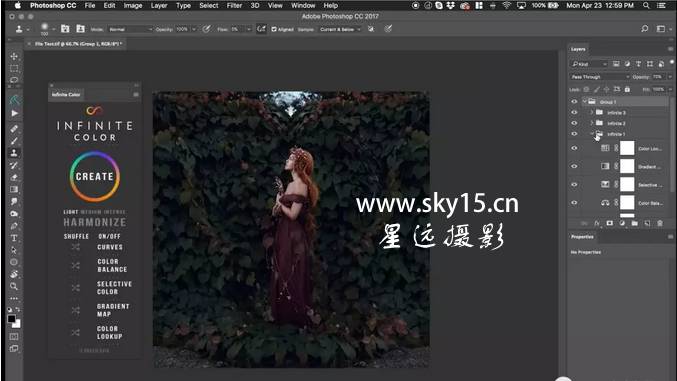Hide the Infinite 1 group
The height and width of the screenshot is (381, 677).
[574, 134]
